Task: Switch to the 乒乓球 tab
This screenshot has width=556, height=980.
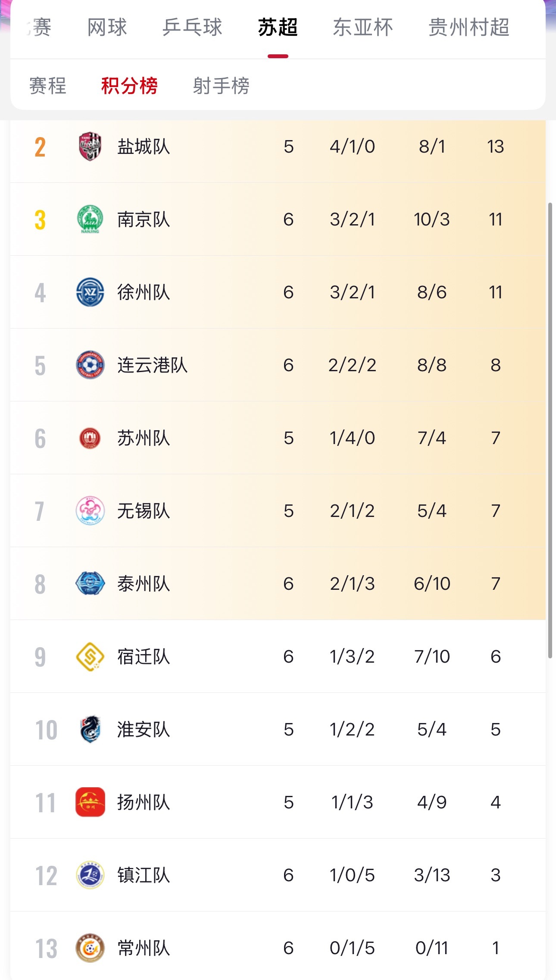Action: click(x=192, y=27)
